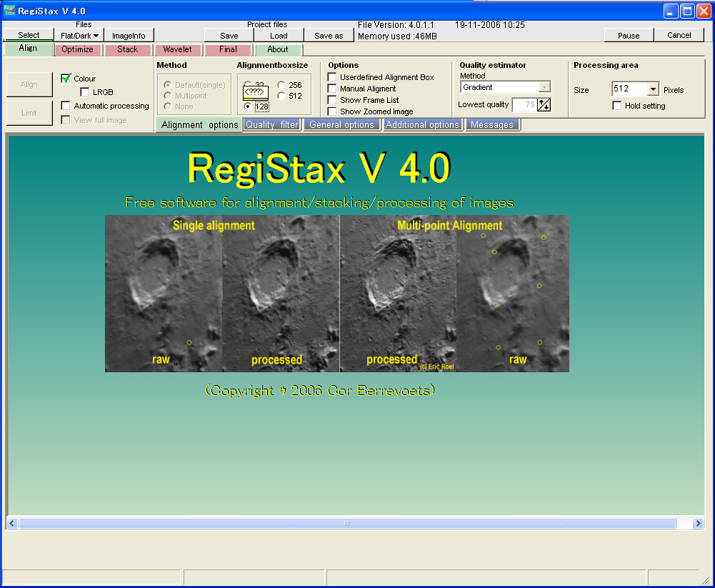
Task: Turn on Automatic processing
Action: point(66,106)
